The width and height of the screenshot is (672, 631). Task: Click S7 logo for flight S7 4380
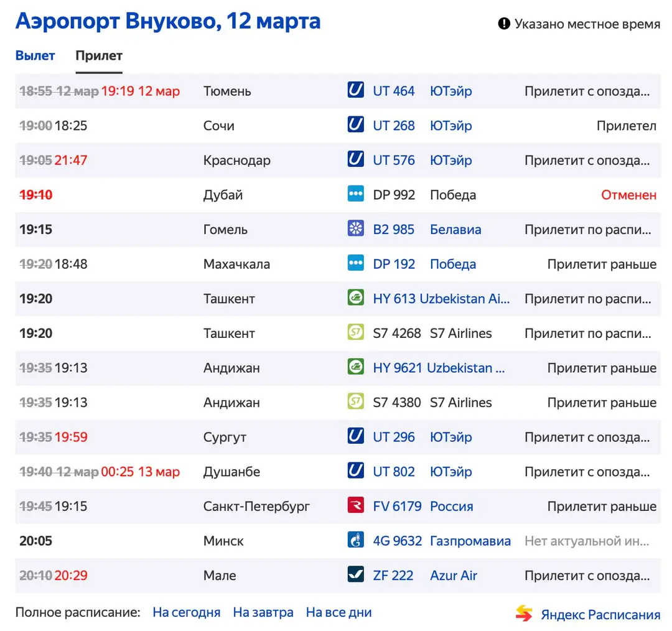[x=355, y=401]
